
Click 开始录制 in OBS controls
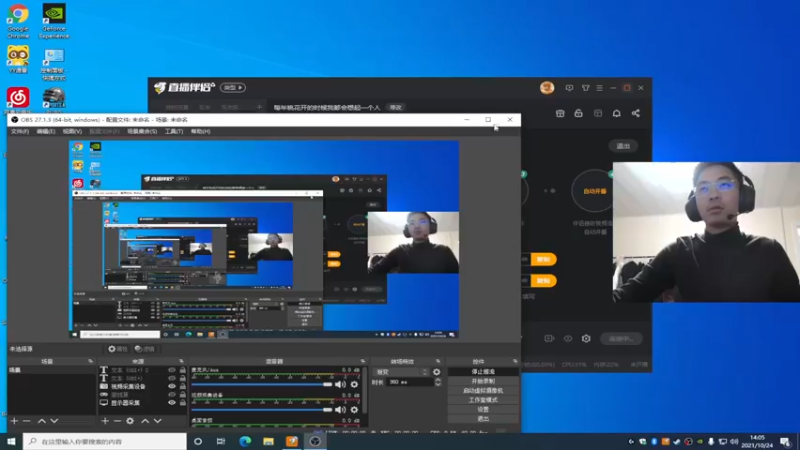tap(483, 381)
